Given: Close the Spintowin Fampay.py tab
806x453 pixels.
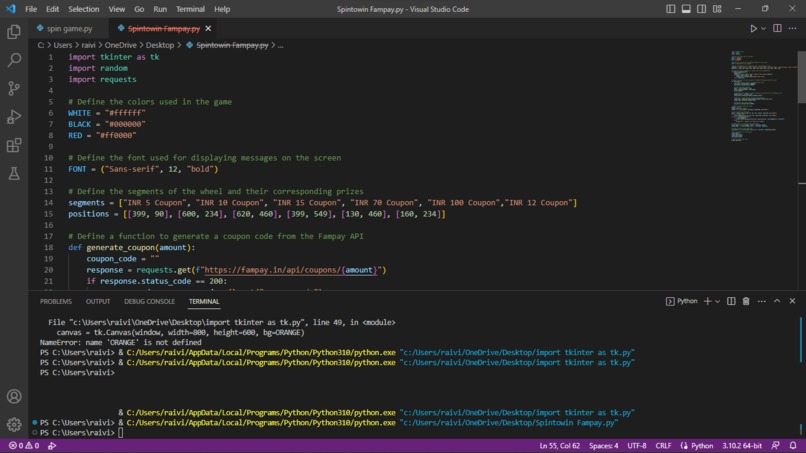Looking at the screenshot, I should (x=208, y=29).
